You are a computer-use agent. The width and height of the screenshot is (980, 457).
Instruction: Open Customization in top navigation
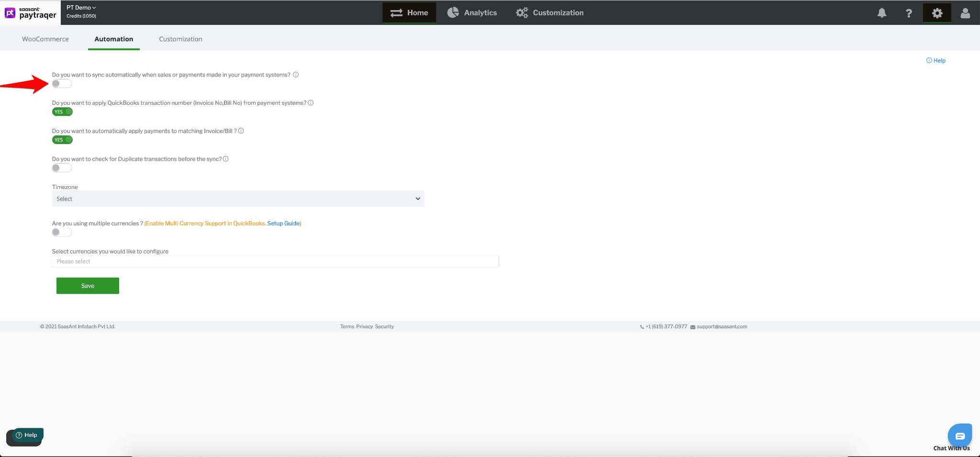550,13
